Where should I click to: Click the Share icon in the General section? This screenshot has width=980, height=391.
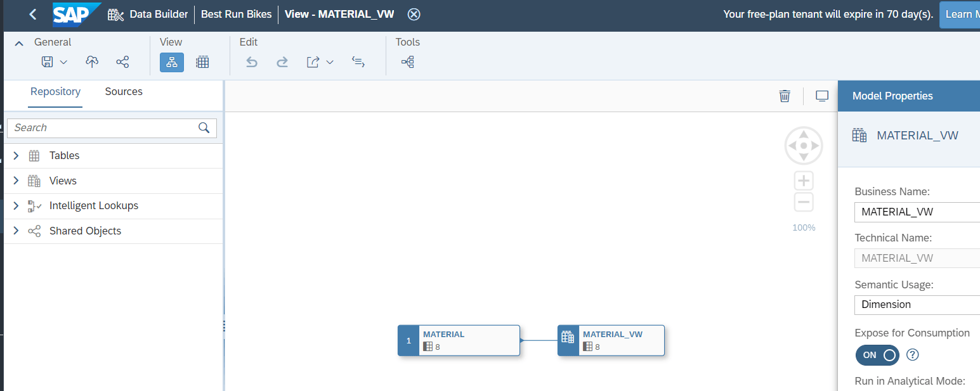(x=122, y=61)
